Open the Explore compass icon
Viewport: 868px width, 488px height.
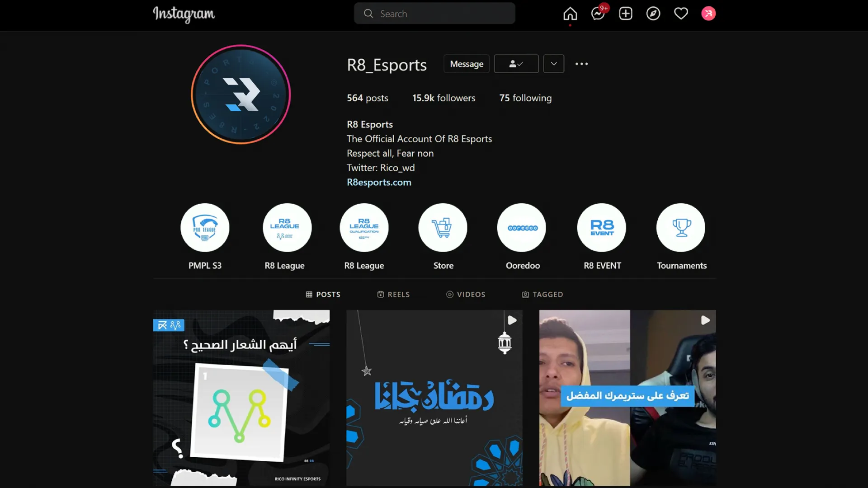point(653,14)
